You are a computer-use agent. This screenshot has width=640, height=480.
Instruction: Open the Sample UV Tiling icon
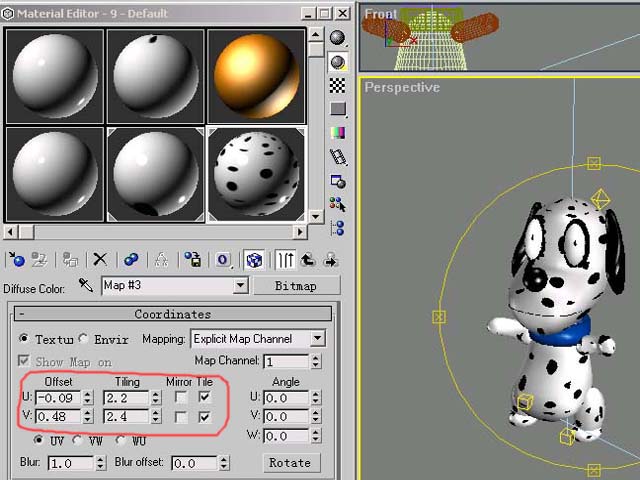(338, 109)
